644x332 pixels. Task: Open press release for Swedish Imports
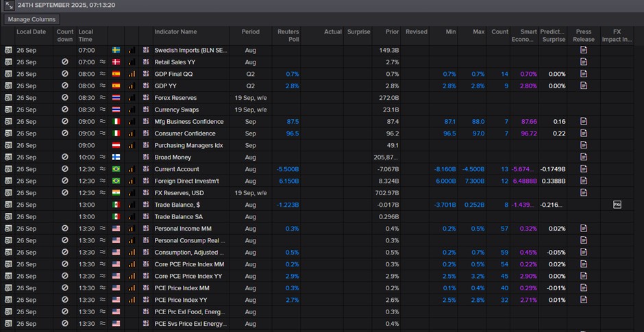584,50
